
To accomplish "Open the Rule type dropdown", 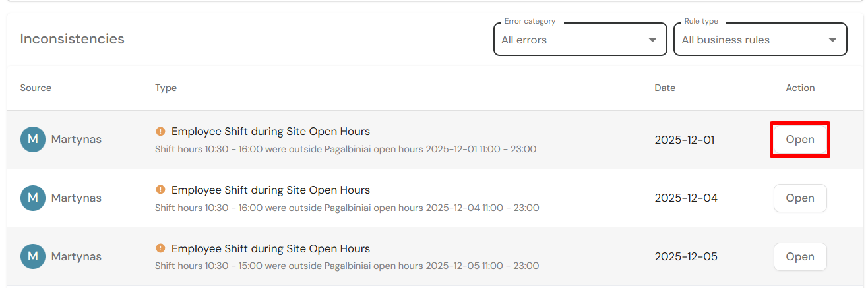I will coord(760,40).
